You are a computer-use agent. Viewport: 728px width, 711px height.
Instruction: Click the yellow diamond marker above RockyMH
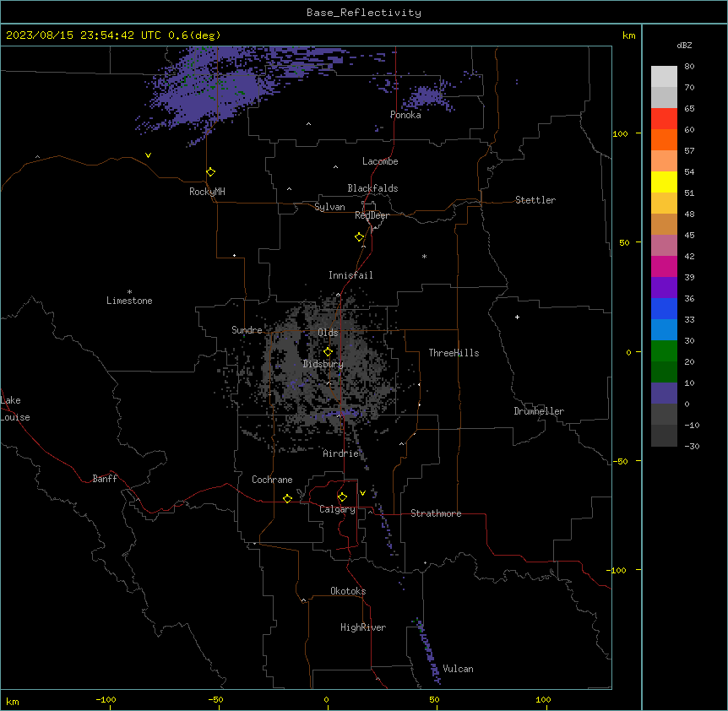coord(211,172)
